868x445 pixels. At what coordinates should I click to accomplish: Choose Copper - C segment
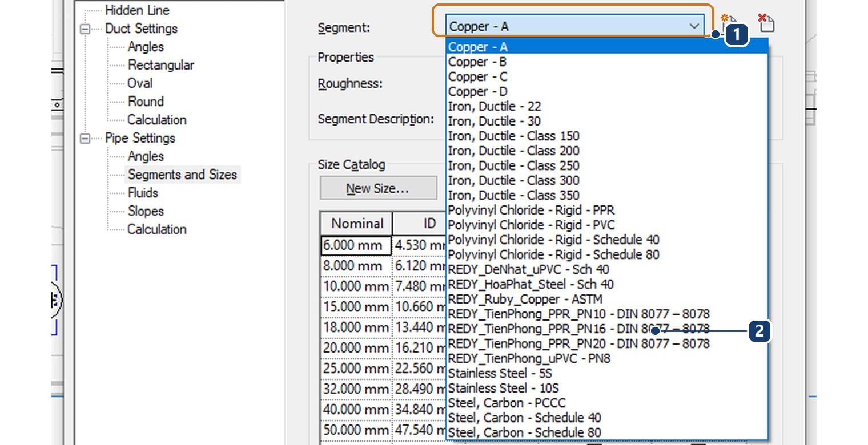[607, 76]
